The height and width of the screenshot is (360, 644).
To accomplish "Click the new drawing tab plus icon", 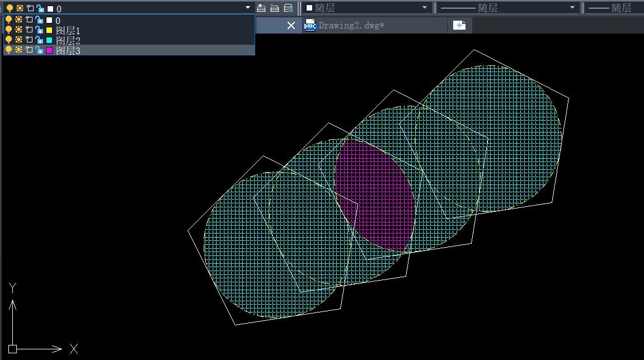I will 459,25.
